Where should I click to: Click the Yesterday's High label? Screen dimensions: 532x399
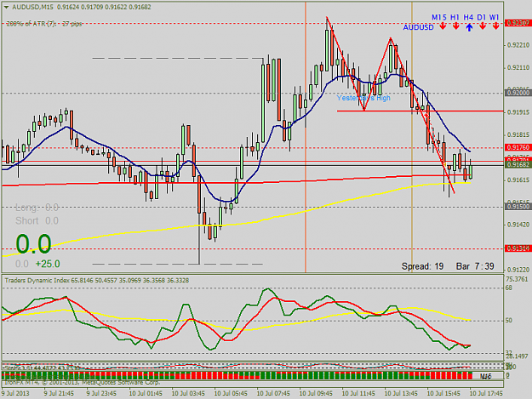[363, 98]
